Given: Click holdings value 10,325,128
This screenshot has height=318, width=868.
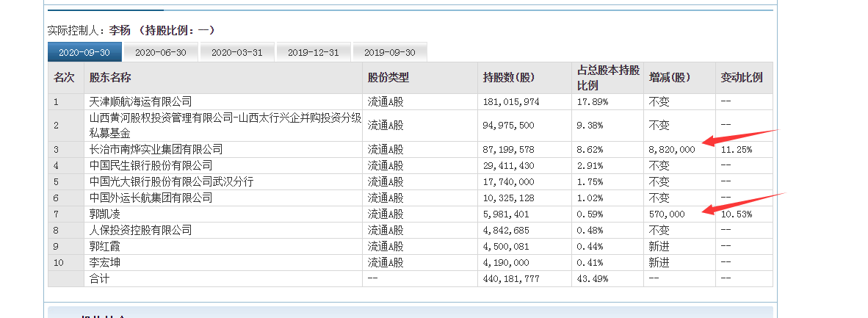Looking at the screenshot, I should (509, 198).
